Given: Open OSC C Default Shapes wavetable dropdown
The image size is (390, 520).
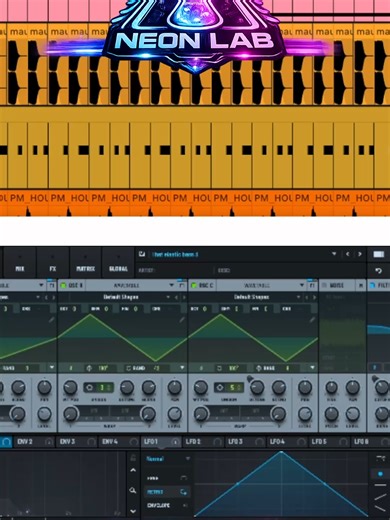Looking at the screenshot, I should [x=298, y=297].
